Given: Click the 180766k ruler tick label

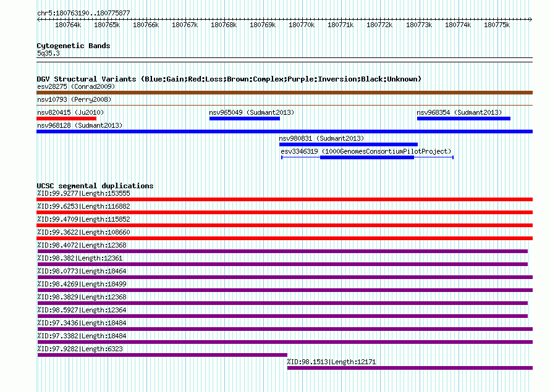Looking at the screenshot, I should [x=146, y=25].
